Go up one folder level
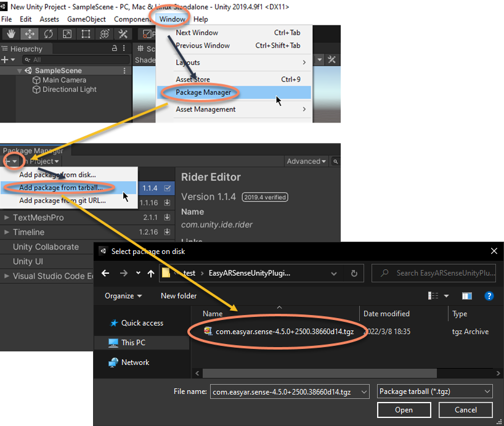 151,273
